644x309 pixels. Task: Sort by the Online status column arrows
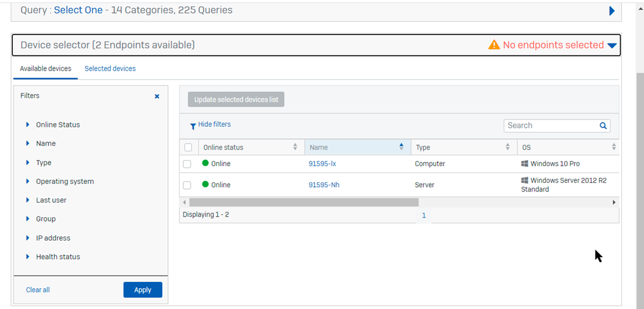pos(295,147)
